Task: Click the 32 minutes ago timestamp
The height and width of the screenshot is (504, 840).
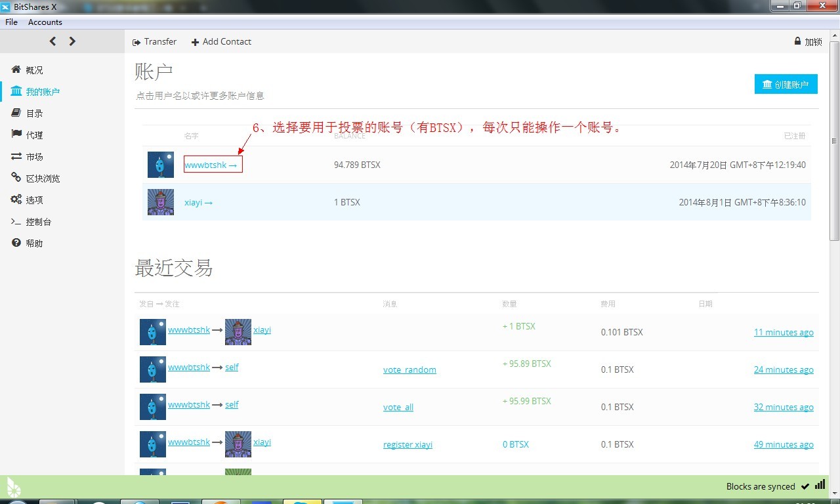Action: pos(784,407)
